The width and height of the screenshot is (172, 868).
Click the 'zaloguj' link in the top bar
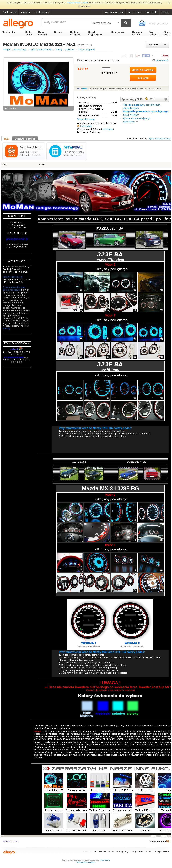tap(165, 12)
